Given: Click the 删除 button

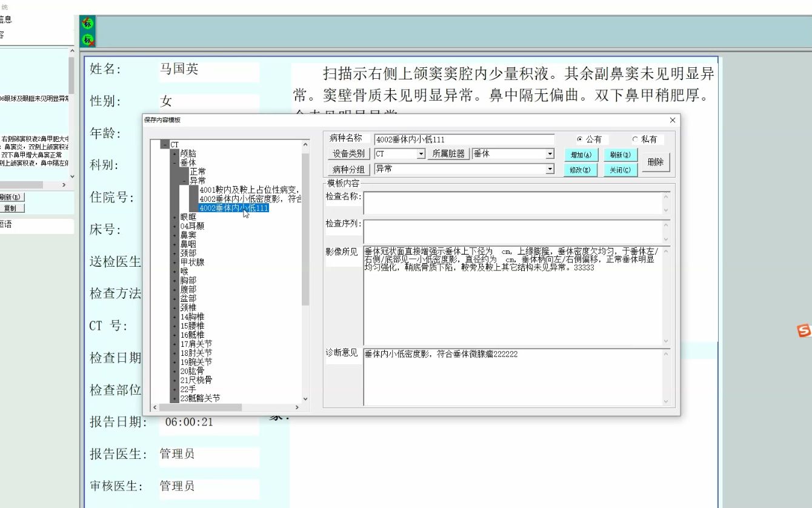Looking at the screenshot, I should click(x=656, y=161).
